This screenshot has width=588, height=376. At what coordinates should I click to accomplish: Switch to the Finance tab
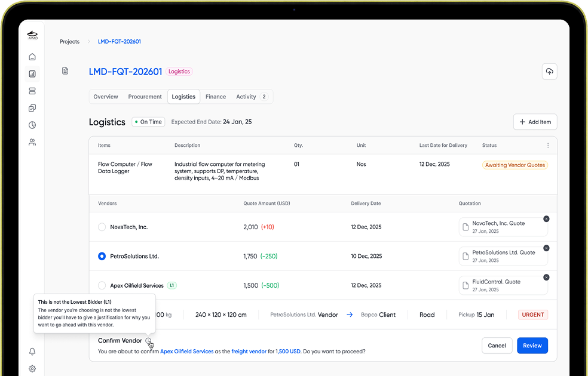216,97
